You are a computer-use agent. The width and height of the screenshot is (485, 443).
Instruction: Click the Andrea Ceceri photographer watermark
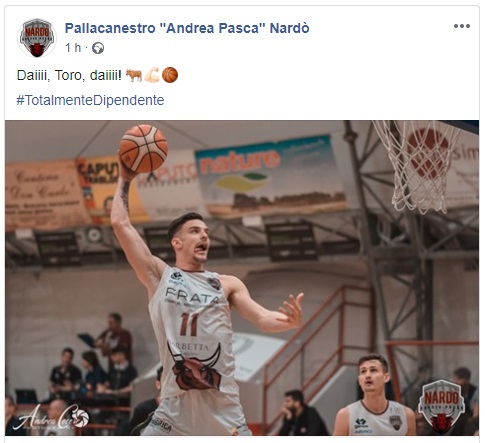click(51, 417)
